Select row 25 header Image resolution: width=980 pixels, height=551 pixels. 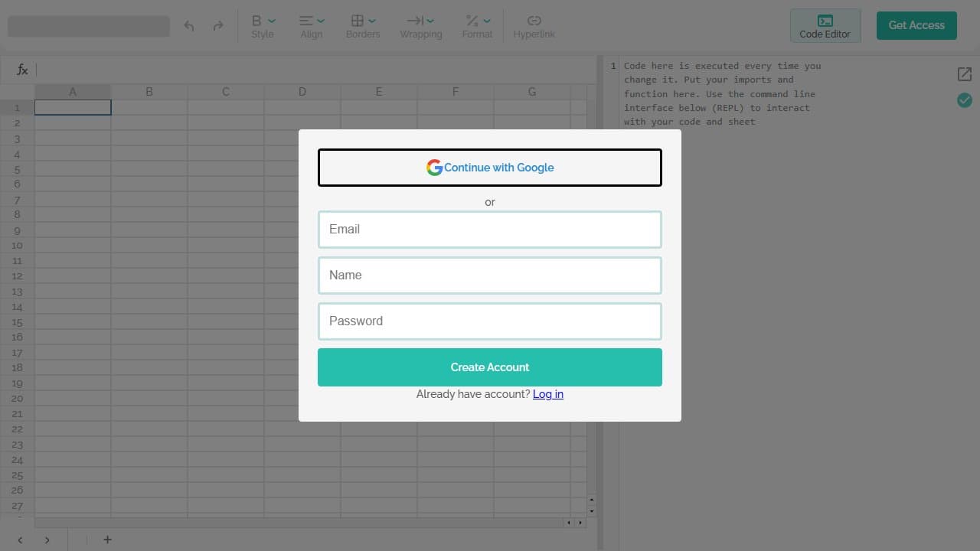(x=17, y=475)
